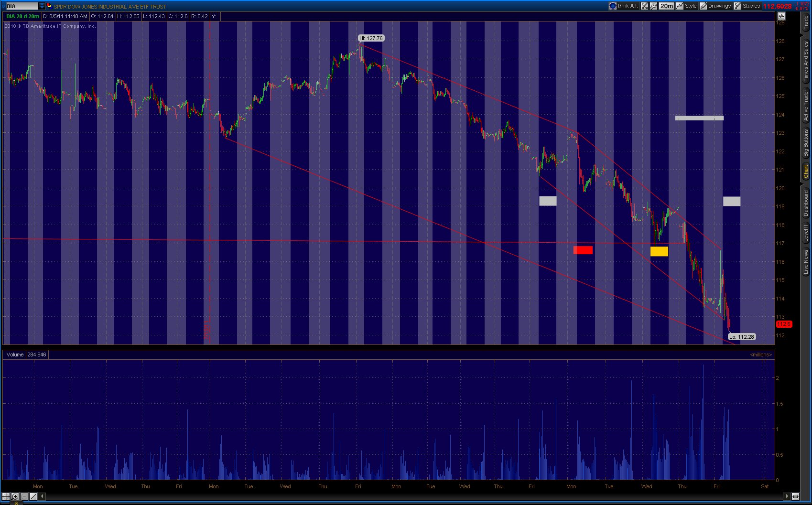Open the think A.I. tool
The width and height of the screenshot is (812, 505).
click(623, 6)
